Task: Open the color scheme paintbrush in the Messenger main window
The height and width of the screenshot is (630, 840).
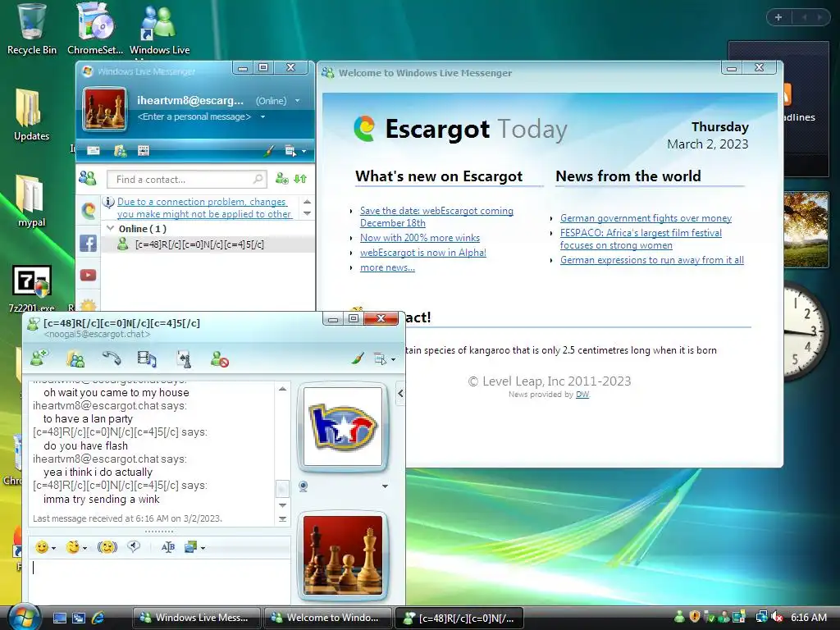Action: (x=269, y=151)
